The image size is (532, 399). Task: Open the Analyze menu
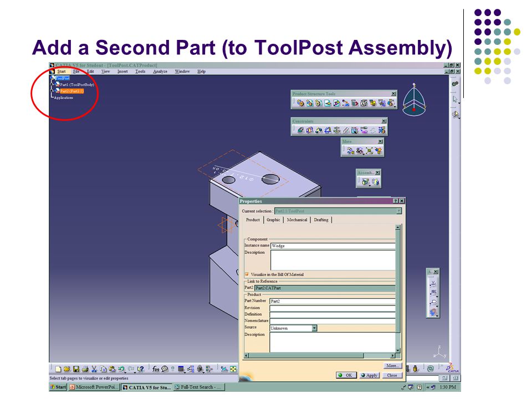(160, 71)
